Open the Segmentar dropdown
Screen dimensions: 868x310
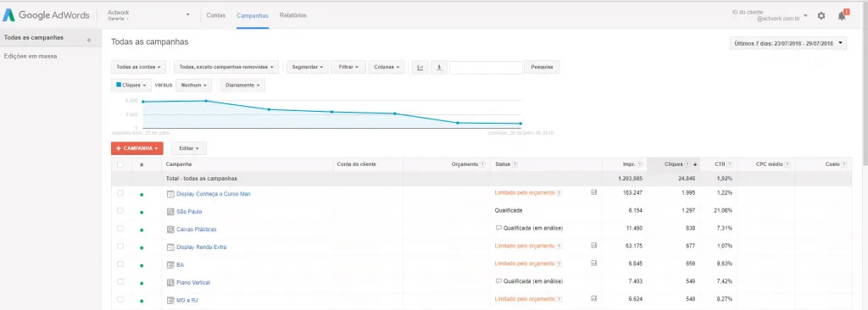(x=307, y=68)
